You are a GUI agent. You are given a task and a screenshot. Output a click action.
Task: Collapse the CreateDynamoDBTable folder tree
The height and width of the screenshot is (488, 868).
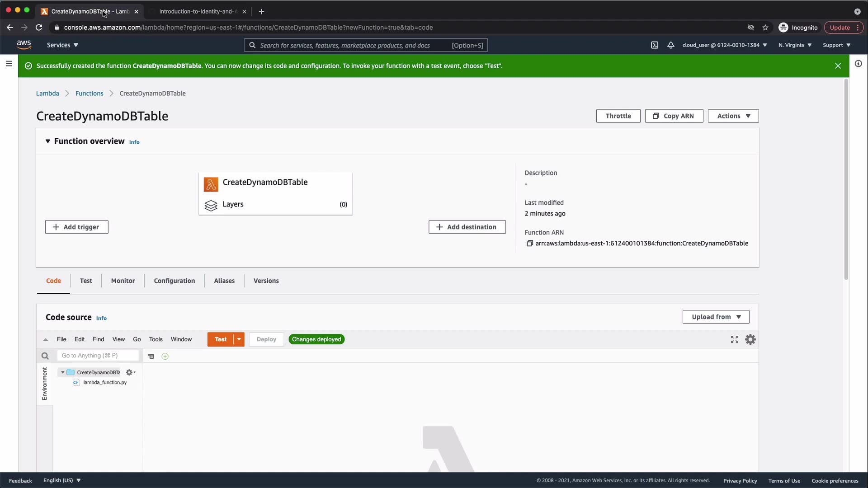click(62, 372)
